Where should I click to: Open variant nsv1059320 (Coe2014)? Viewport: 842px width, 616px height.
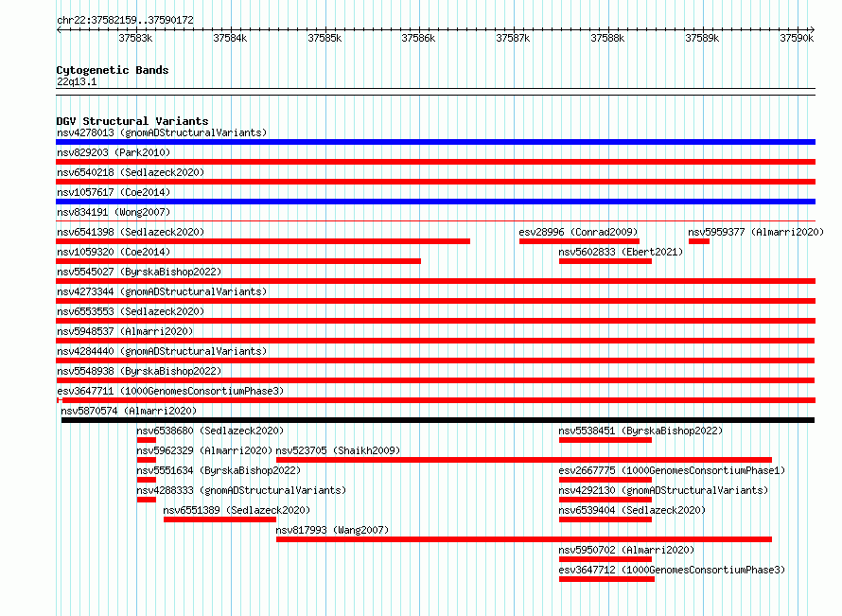click(114, 252)
